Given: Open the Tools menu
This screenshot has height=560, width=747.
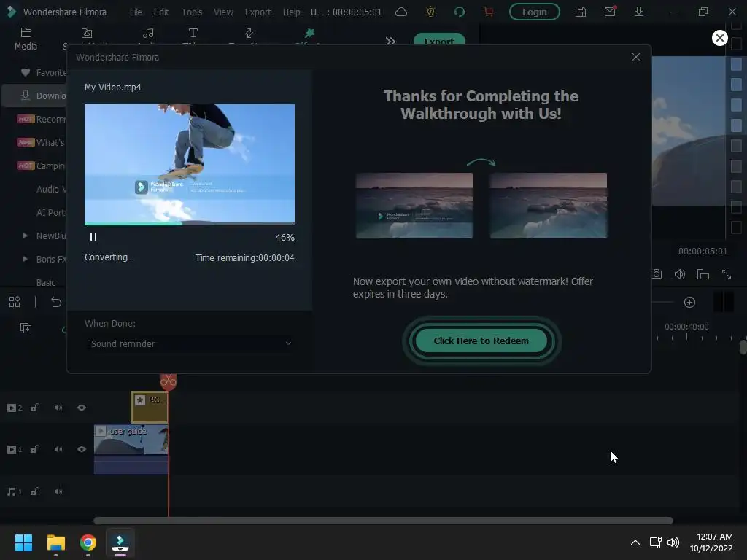Looking at the screenshot, I should tap(192, 12).
